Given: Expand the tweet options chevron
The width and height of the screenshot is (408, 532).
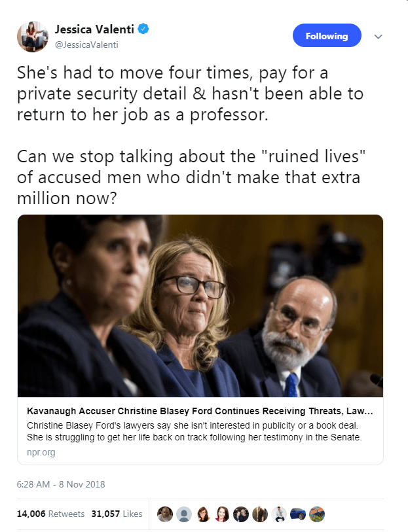Looking at the screenshot, I should (x=378, y=37).
